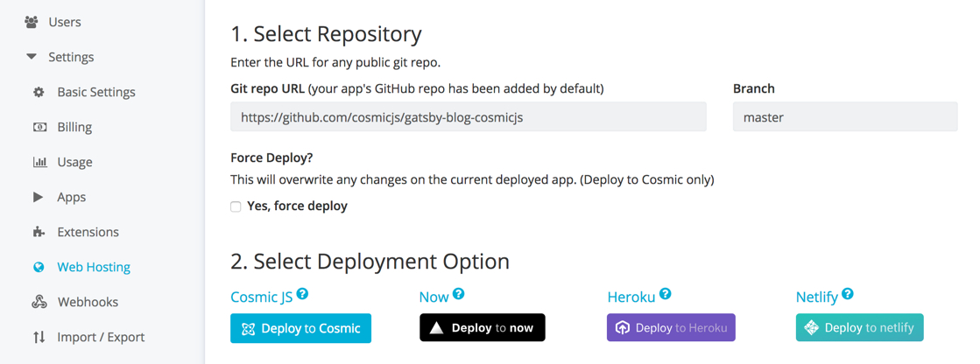Click the '2. Select Deployment Option' heading
This screenshot has width=980, height=364.
[x=370, y=261]
